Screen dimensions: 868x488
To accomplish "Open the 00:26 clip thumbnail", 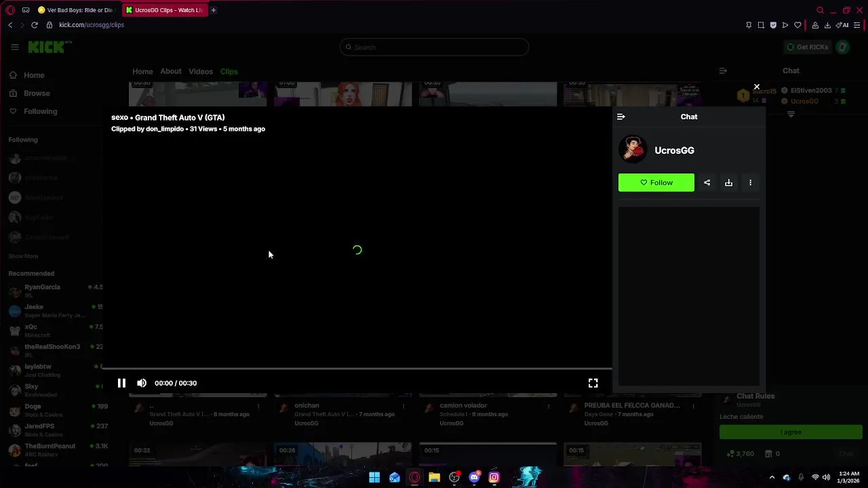I will 342,454.
